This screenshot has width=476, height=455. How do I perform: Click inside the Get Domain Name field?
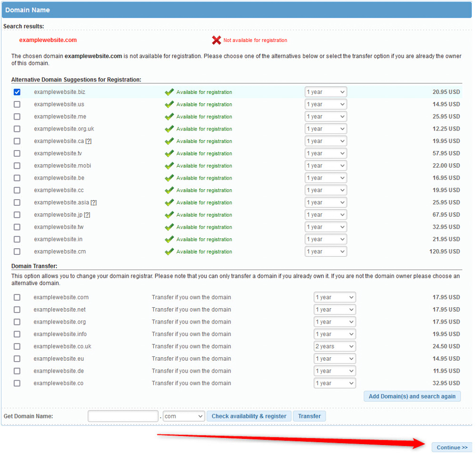[x=123, y=416]
